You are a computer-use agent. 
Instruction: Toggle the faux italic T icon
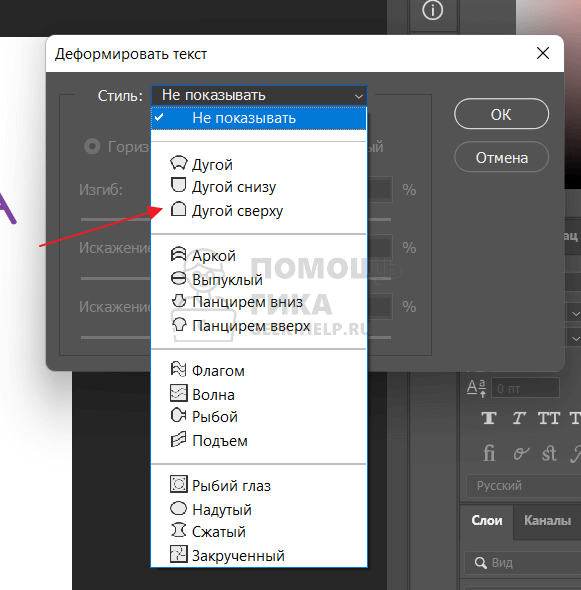click(519, 418)
